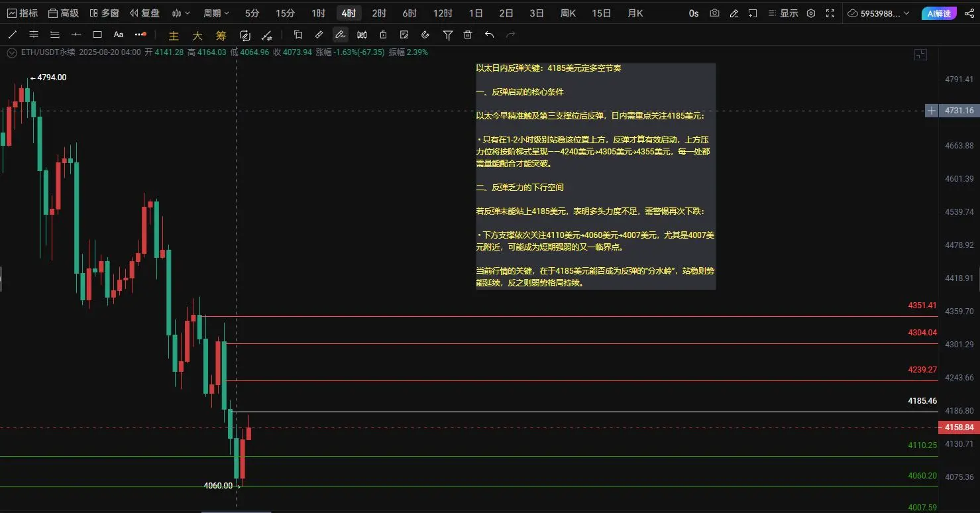Click the magic line drawing icon

pyautogui.click(x=266, y=35)
